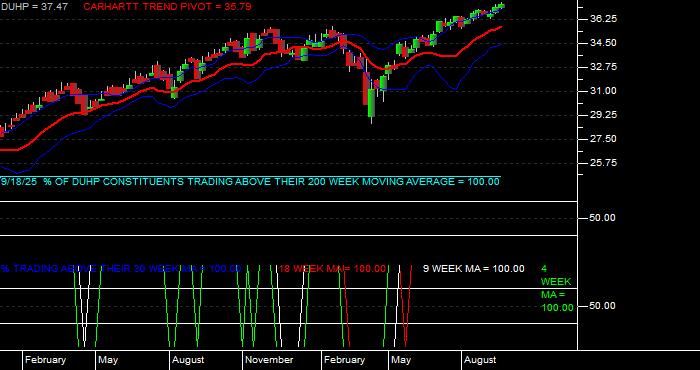Click the DUHP = 37.47 price label
Screen dimensions: 700x370
[x=34, y=6]
